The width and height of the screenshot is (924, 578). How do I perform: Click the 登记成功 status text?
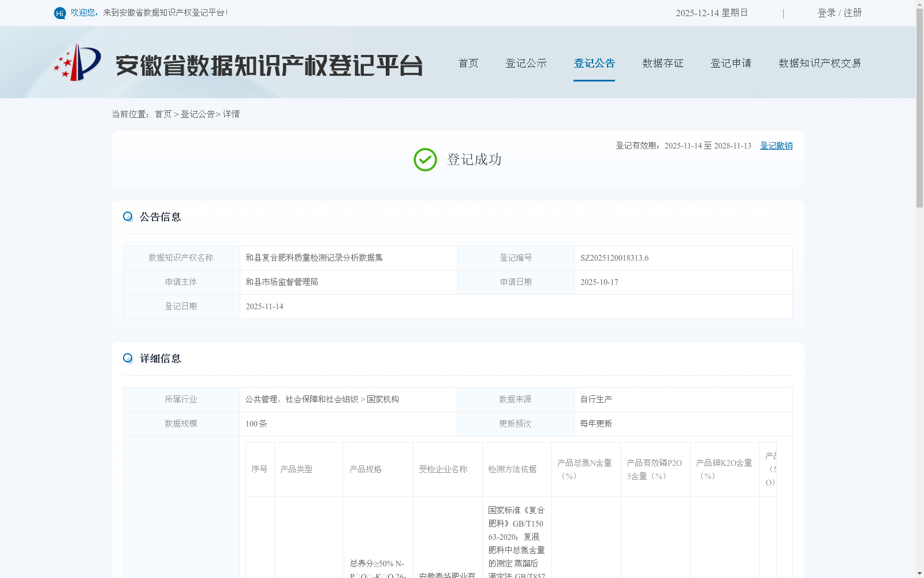474,160
